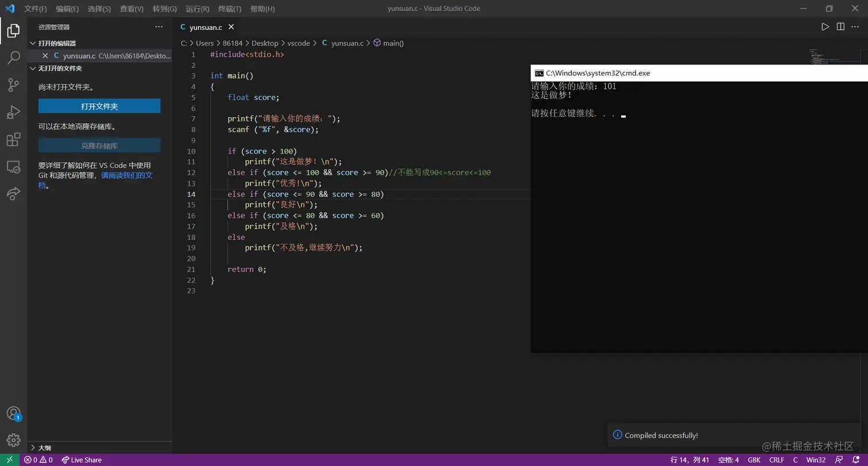Click the remote window icon in status bar
The height and width of the screenshot is (466, 868).
pos(10,460)
